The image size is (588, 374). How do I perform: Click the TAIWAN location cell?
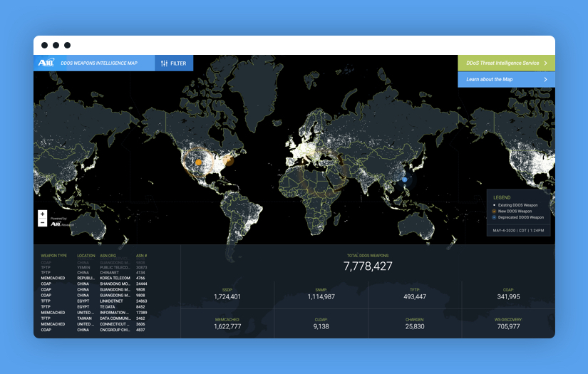point(84,318)
